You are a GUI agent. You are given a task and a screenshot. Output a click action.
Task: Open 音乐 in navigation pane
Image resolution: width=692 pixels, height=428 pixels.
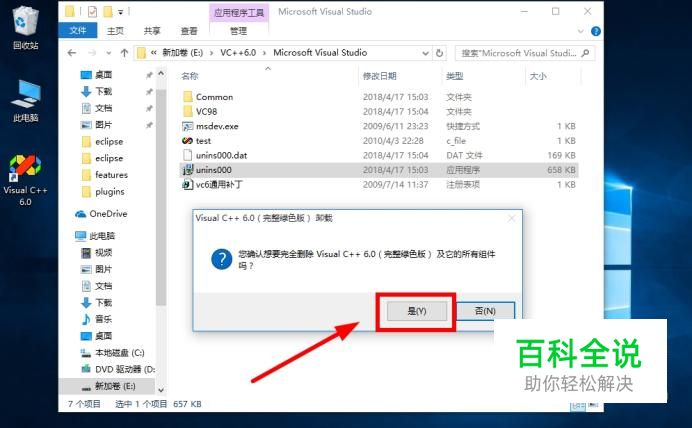[97, 319]
